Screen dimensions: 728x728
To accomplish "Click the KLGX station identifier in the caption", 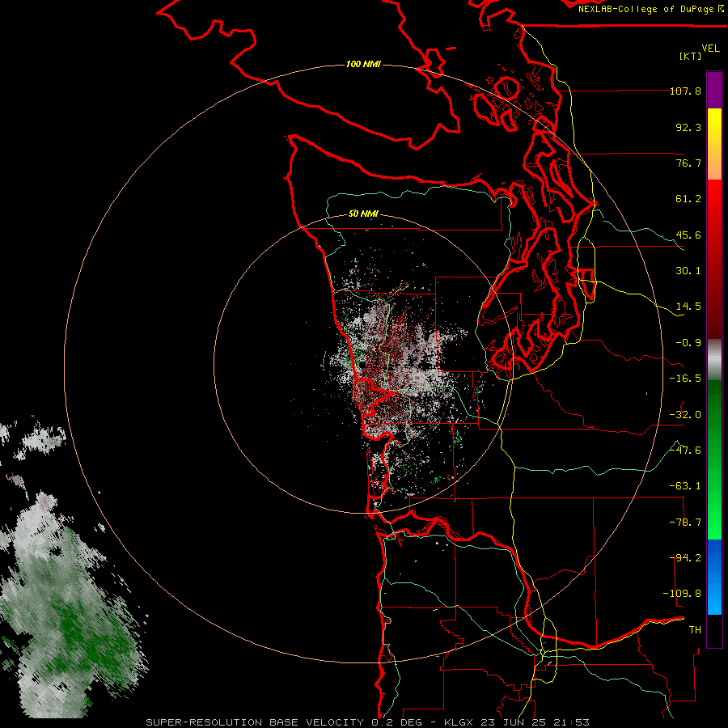I will [459, 722].
